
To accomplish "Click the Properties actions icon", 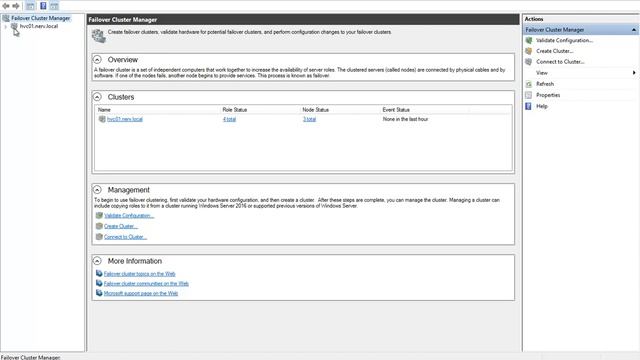I will click(529, 95).
